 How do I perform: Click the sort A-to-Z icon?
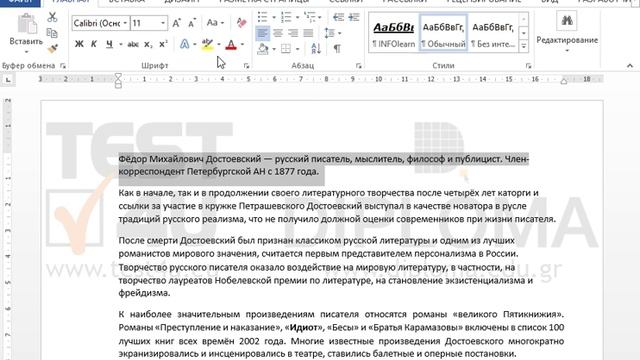316,49
